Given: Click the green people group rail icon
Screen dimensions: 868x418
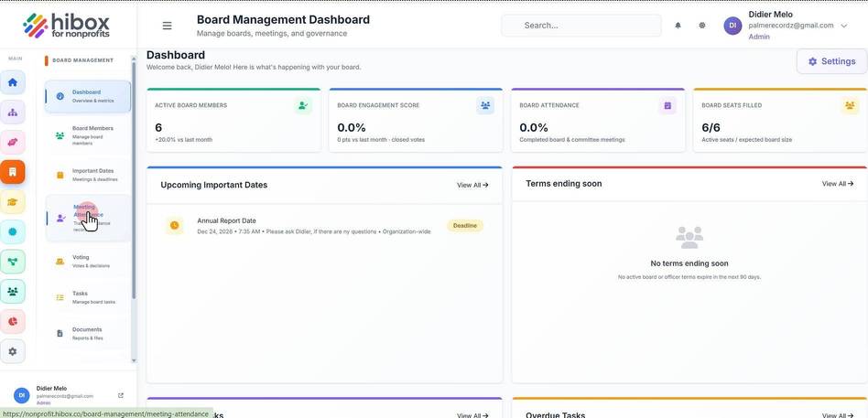Looking at the screenshot, I should 13,292.
